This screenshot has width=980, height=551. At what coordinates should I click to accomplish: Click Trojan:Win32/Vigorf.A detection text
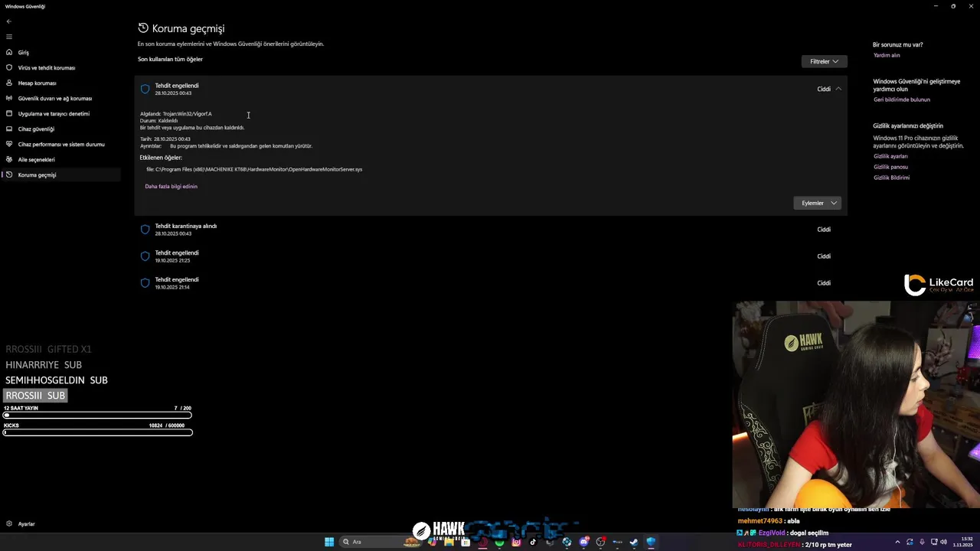click(188, 114)
